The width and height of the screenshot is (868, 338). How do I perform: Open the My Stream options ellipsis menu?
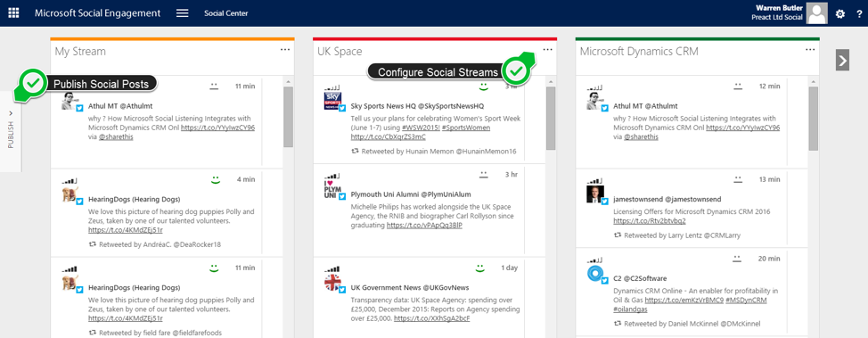click(x=285, y=50)
